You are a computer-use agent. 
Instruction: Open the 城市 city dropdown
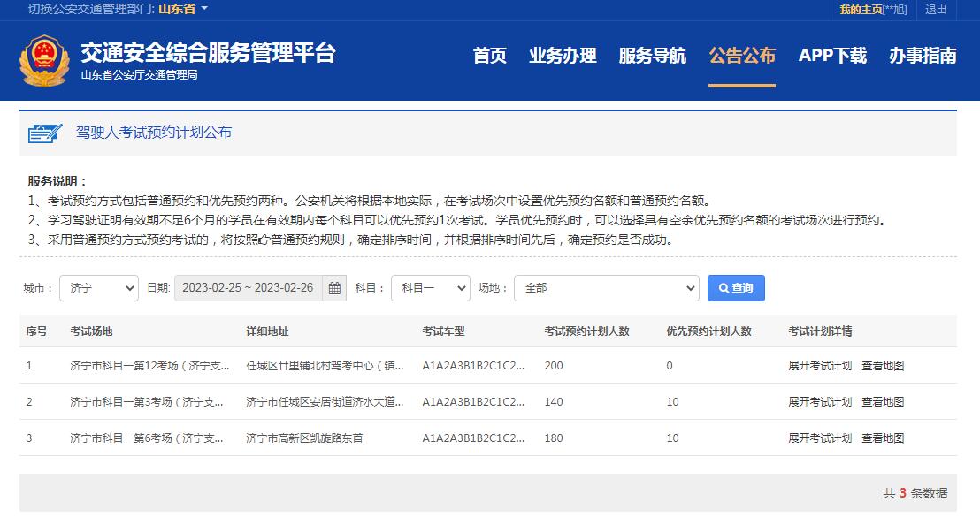coord(99,288)
